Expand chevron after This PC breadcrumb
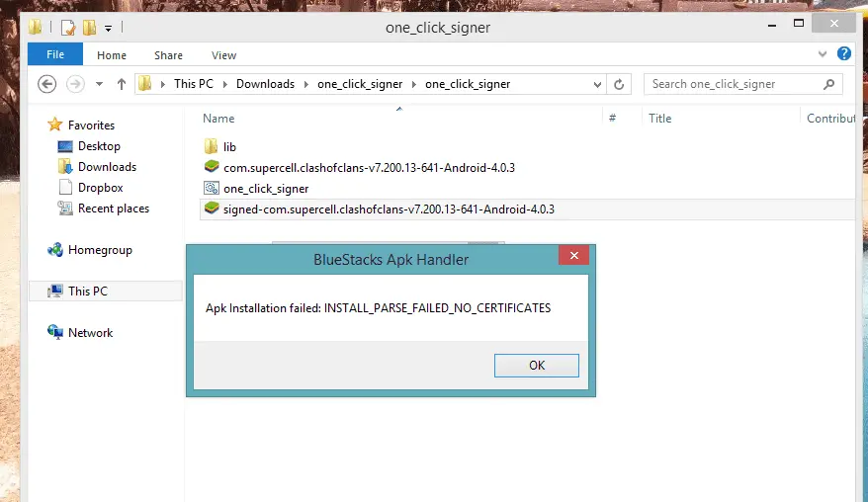868x502 pixels. pos(224,84)
